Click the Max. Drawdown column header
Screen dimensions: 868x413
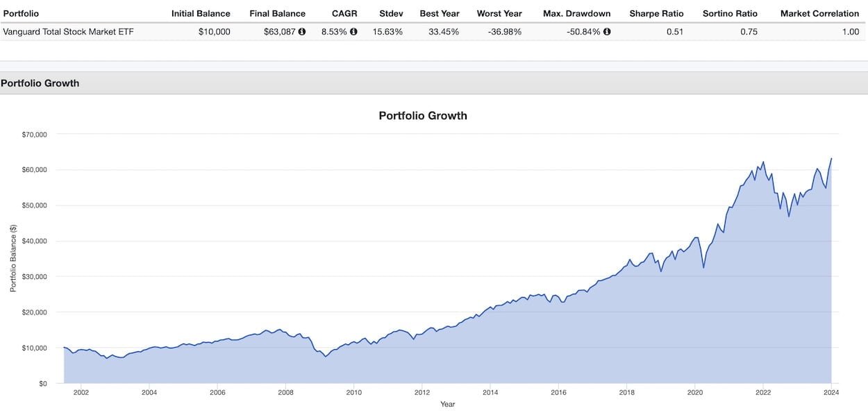(x=576, y=13)
